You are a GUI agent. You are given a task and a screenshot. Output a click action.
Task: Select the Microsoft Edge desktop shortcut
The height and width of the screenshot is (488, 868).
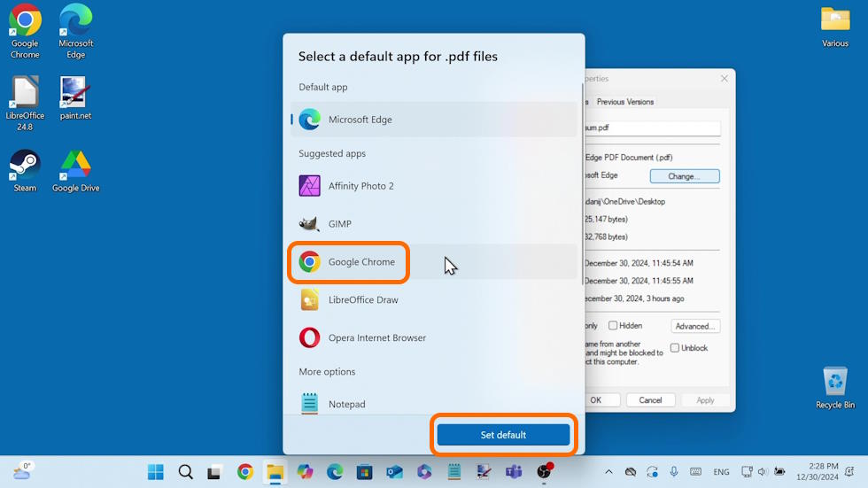(76, 32)
